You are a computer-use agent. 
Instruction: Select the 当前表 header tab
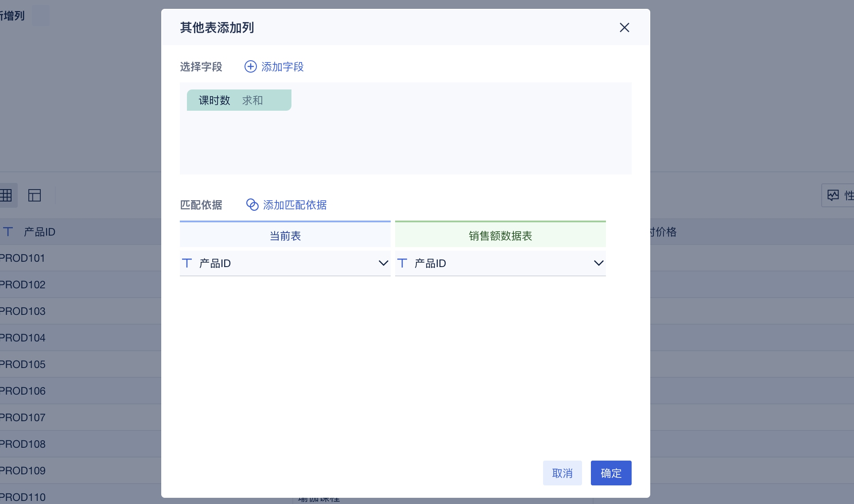click(285, 236)
